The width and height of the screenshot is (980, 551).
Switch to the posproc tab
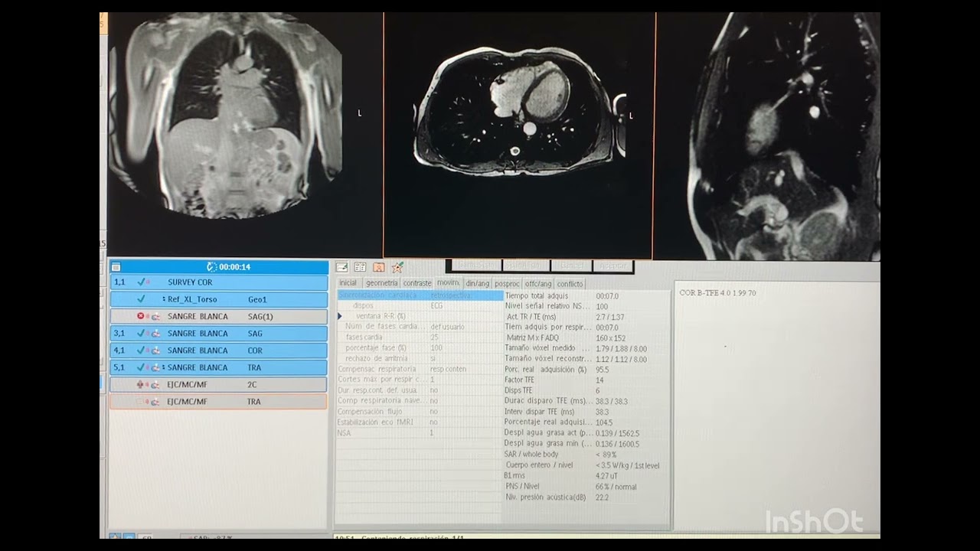coord(507,283)
